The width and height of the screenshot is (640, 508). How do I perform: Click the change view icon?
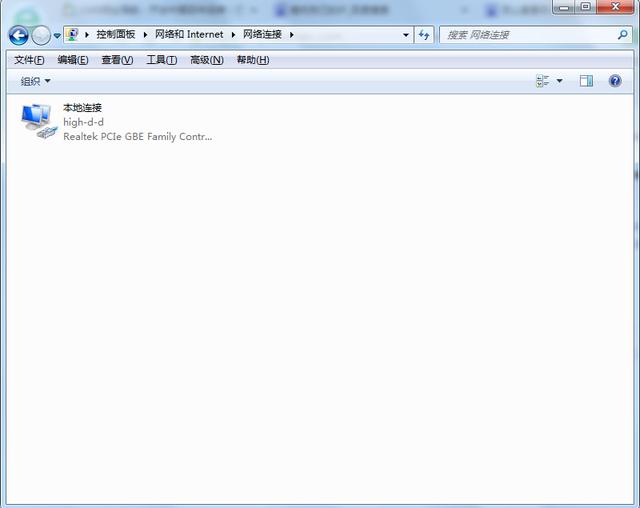[x=542, y=81]
